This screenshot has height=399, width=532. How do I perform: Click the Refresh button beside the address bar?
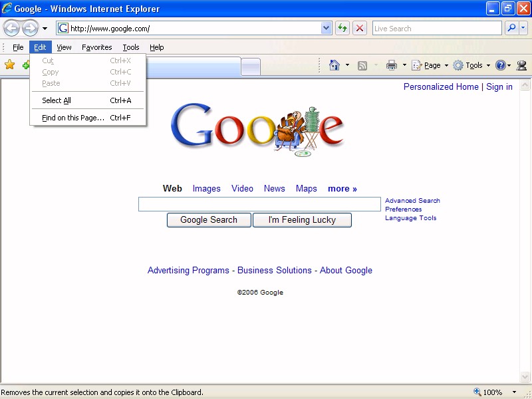pos(342,28)
